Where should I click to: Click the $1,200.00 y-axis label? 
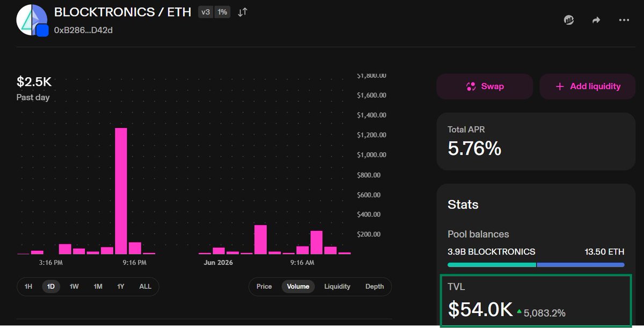[x=371, y=135]
